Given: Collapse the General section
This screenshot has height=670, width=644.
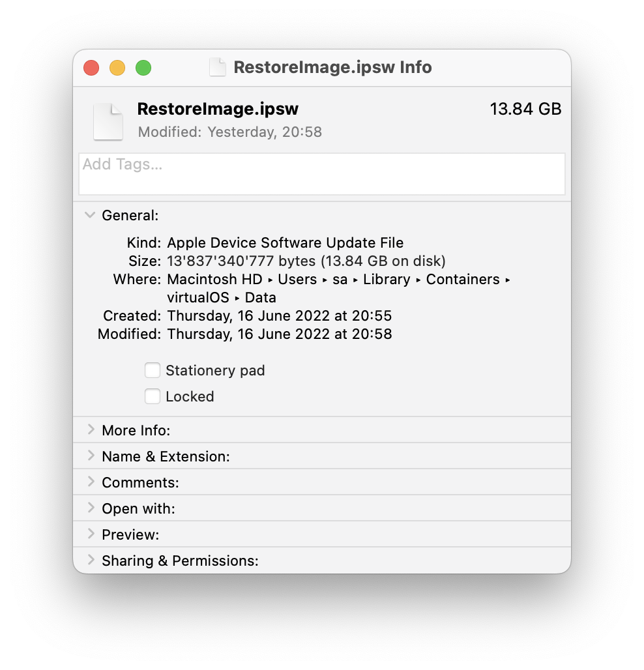Looking at the screenshot, I should tap(90, 215).
